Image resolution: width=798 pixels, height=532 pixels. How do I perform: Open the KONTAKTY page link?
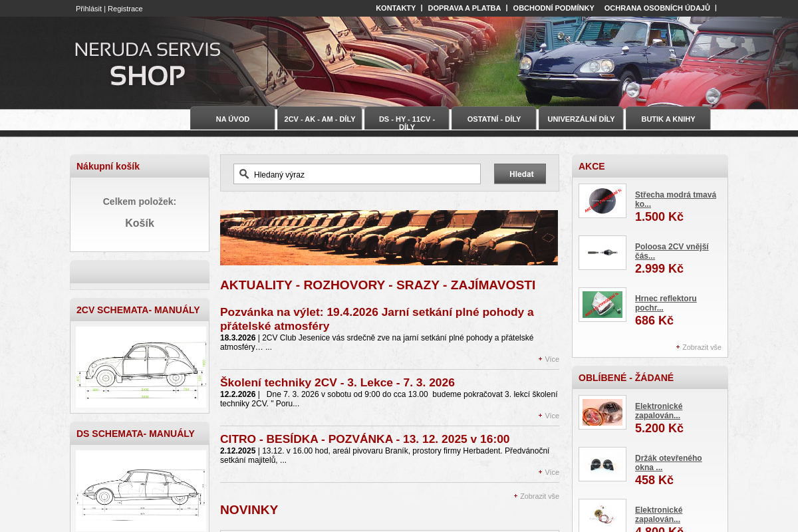tap(395, 8)
